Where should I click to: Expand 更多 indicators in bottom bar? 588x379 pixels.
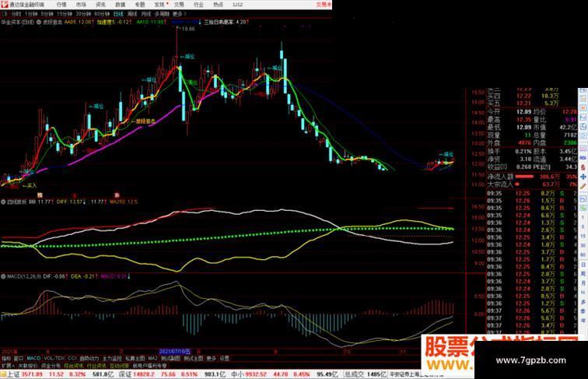click(212, 359)
